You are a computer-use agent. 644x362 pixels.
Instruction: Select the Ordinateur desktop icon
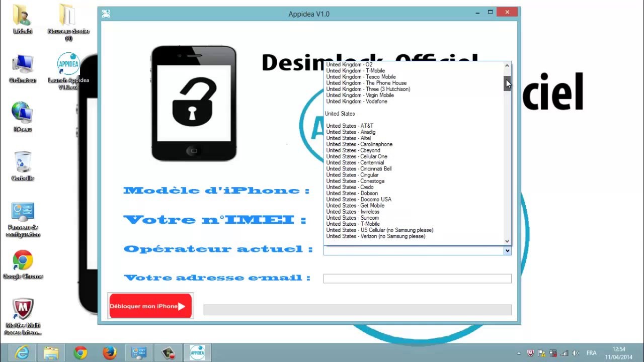click(x=23, y=68)
